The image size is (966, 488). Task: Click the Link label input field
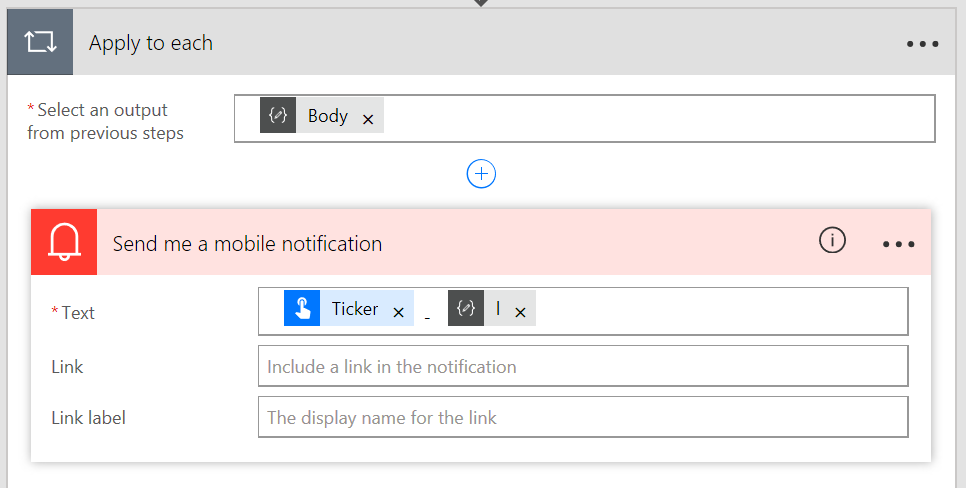click(x=582, y=417)
